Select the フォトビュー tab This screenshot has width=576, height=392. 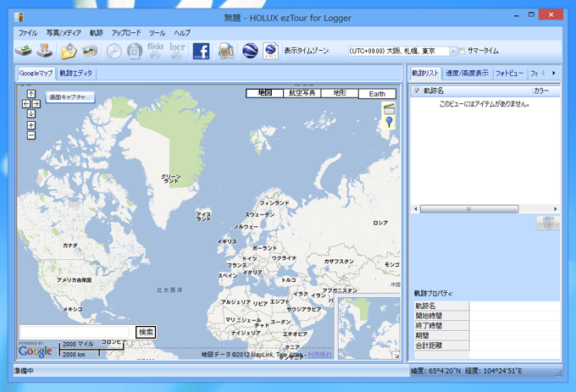click(x=509, y=73)
